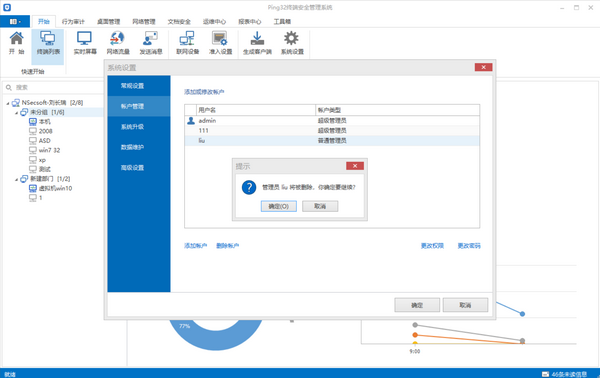The height and width of the screenshot is (378, 600).
Task: Switch to 工具箱 ribbon tab
Action: (282, 21)
